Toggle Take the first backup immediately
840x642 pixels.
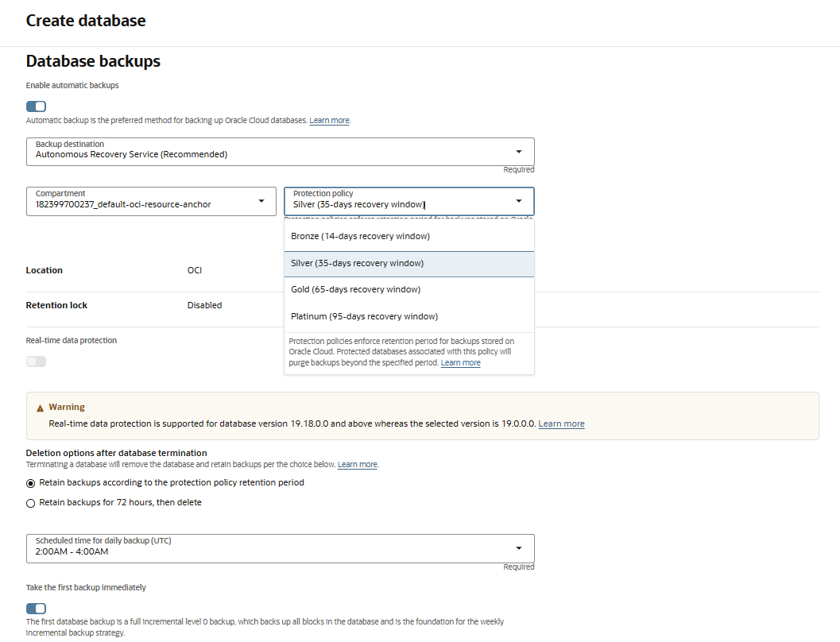37,609
